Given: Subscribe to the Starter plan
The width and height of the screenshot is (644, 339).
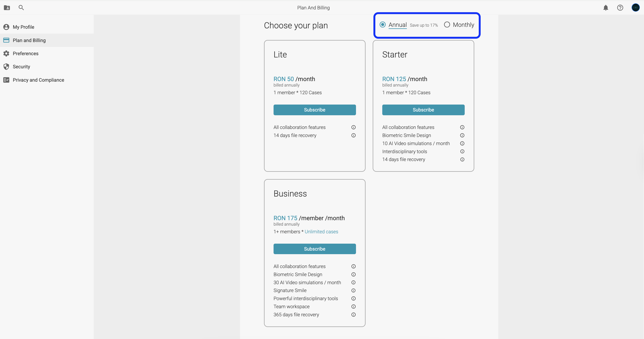Looking at the screenshot, I should (x=423, y=110).
